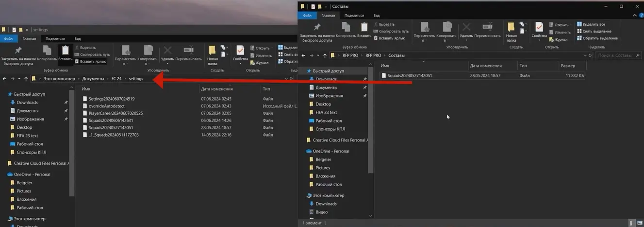Go up one folder level in Составы window

click(x=325, y=55)
